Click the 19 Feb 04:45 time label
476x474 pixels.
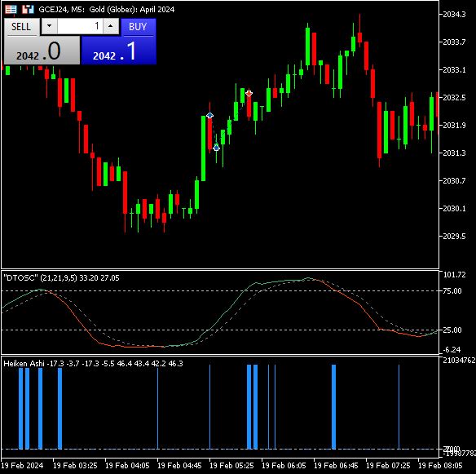coord(179,466)
